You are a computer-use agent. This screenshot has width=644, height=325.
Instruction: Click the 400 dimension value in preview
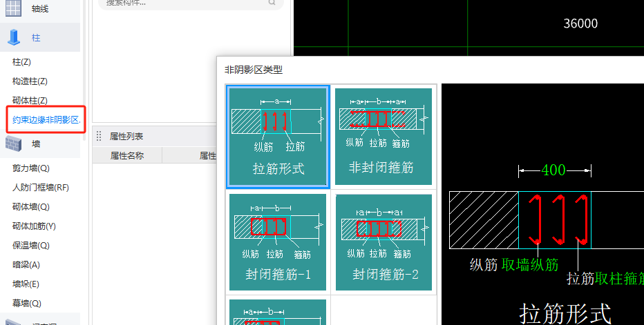553,170
